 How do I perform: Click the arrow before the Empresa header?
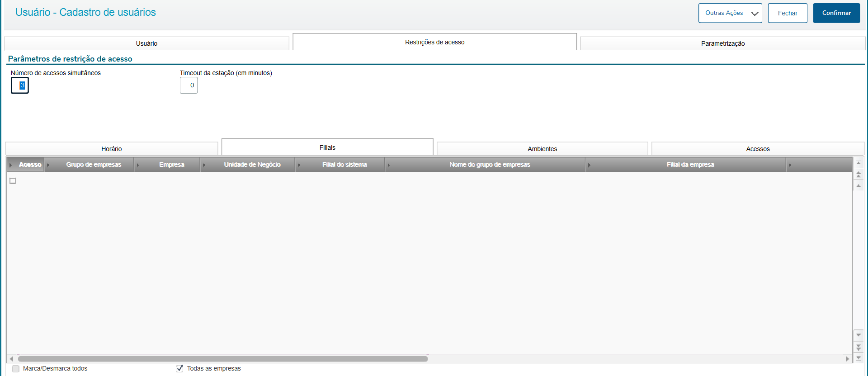point(138,165)
